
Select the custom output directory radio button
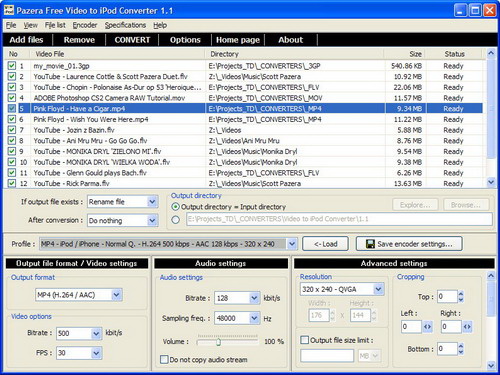(175, 219)
